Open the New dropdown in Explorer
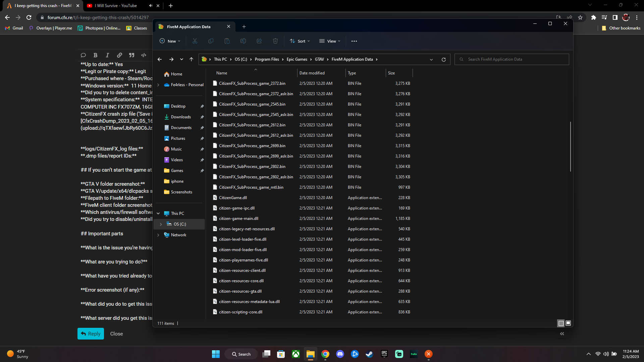Screen dimensions: 644x362 [x=170, y=41]
